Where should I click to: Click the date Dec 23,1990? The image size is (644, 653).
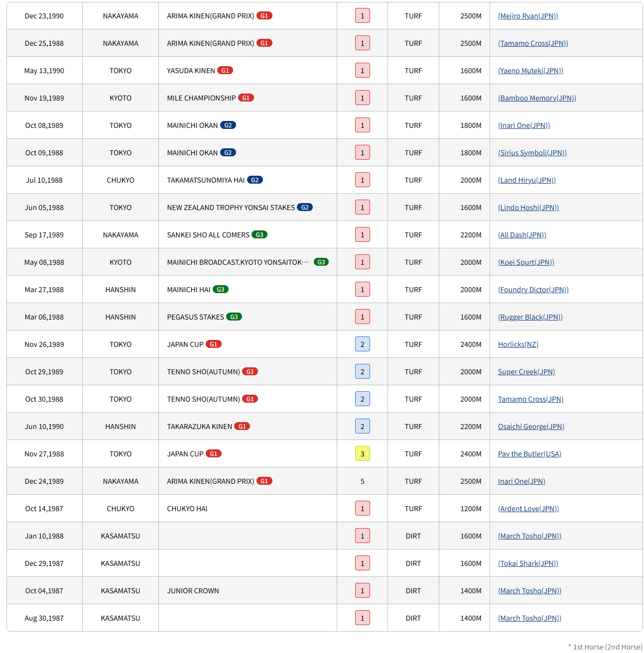point(44,16)
